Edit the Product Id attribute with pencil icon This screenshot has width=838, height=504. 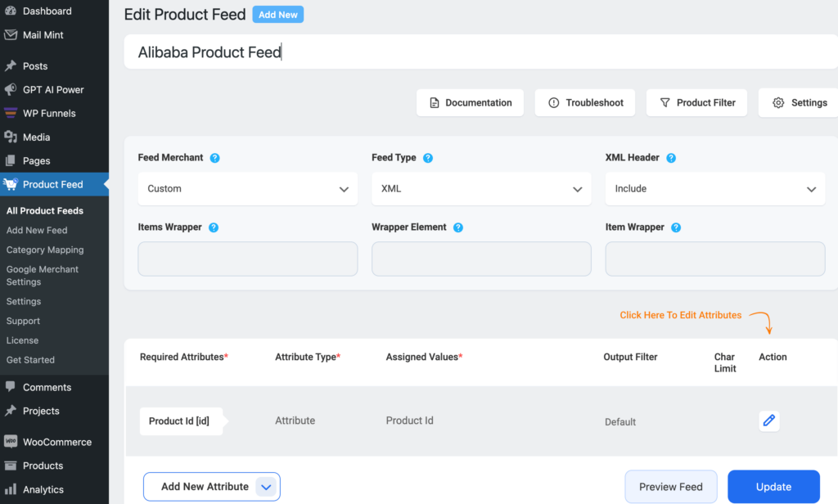click(769, 421)
